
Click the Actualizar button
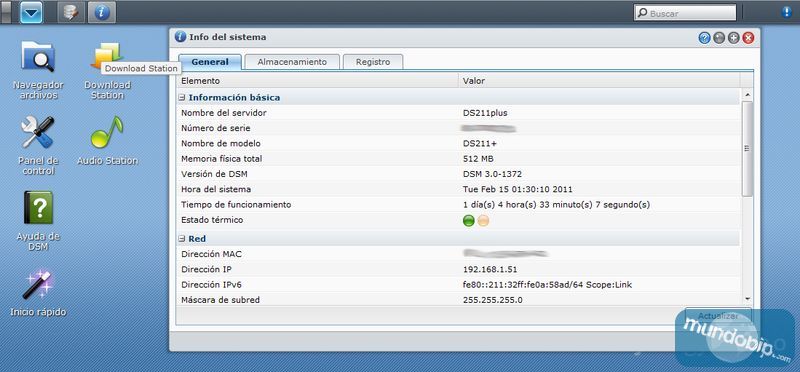click(718, 316)
